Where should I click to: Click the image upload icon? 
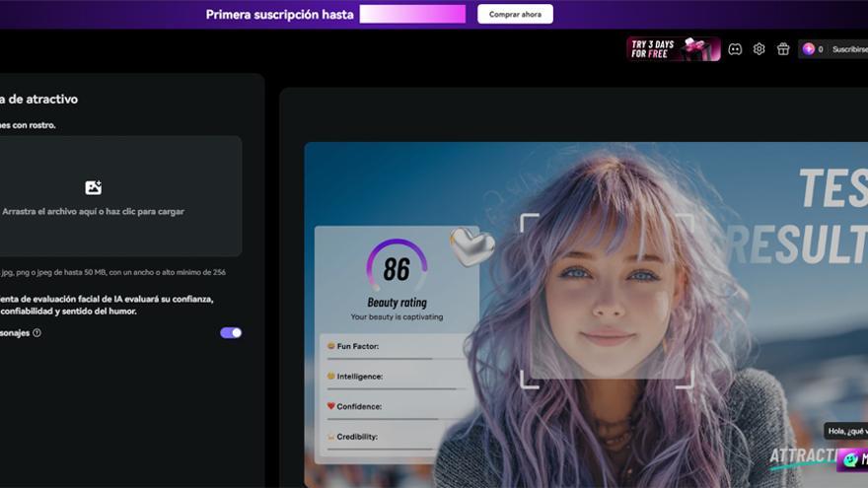pos(93,187)
